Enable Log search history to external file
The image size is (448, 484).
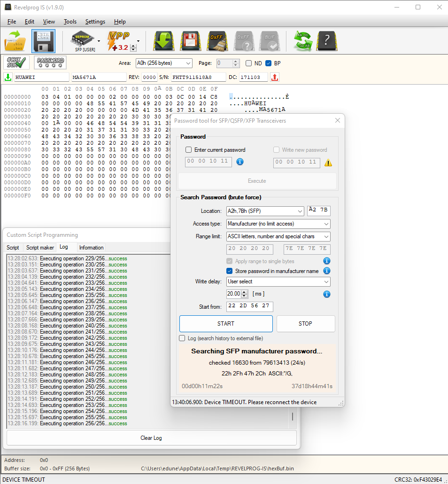[x=182, y=338]
